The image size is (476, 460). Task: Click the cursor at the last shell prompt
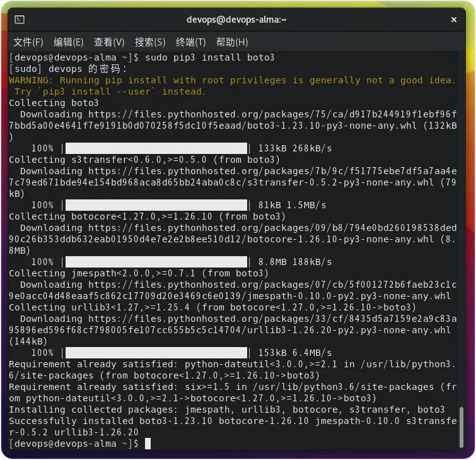tap(148, 444)
